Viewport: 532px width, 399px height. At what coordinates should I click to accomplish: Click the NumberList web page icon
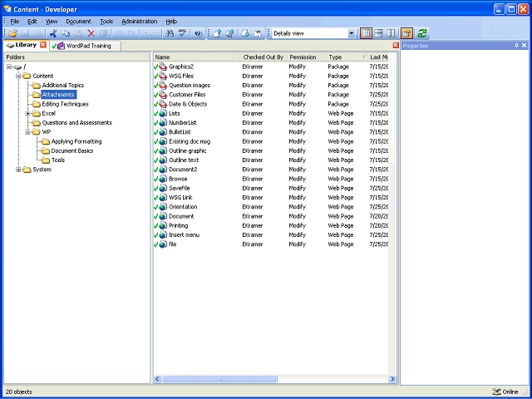(x=163, y=123)
